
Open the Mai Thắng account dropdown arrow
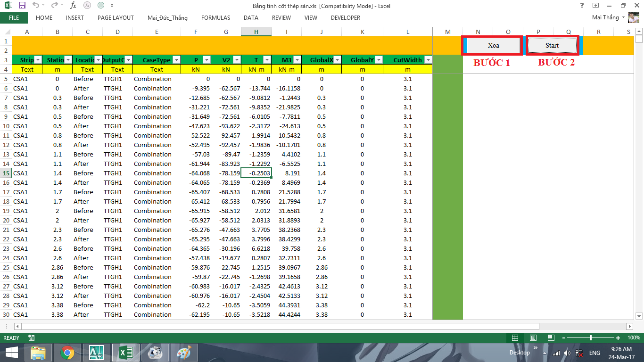point(624,17)
